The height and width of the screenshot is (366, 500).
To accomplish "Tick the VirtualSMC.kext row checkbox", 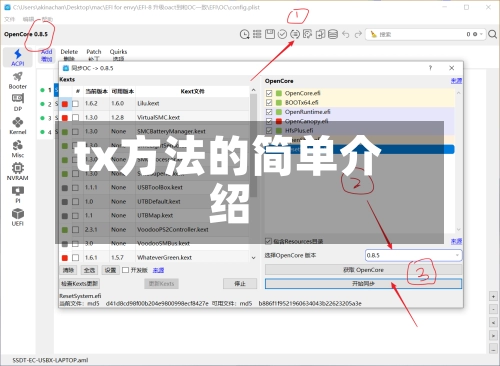I will 76,118.
